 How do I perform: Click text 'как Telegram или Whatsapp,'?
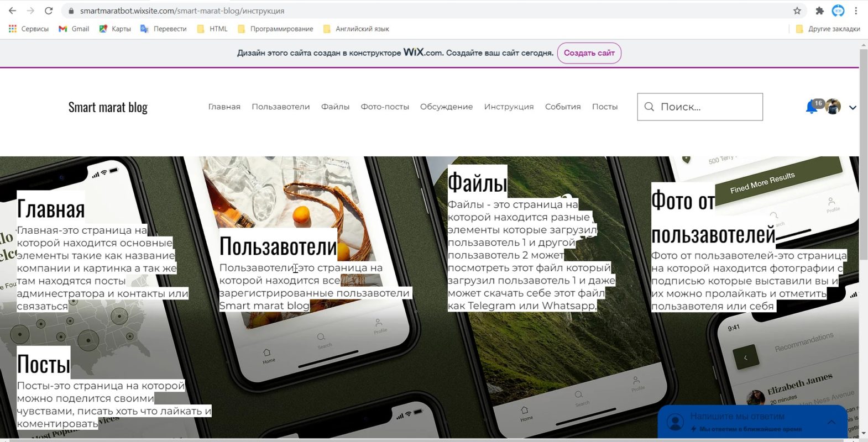(522, 306)
